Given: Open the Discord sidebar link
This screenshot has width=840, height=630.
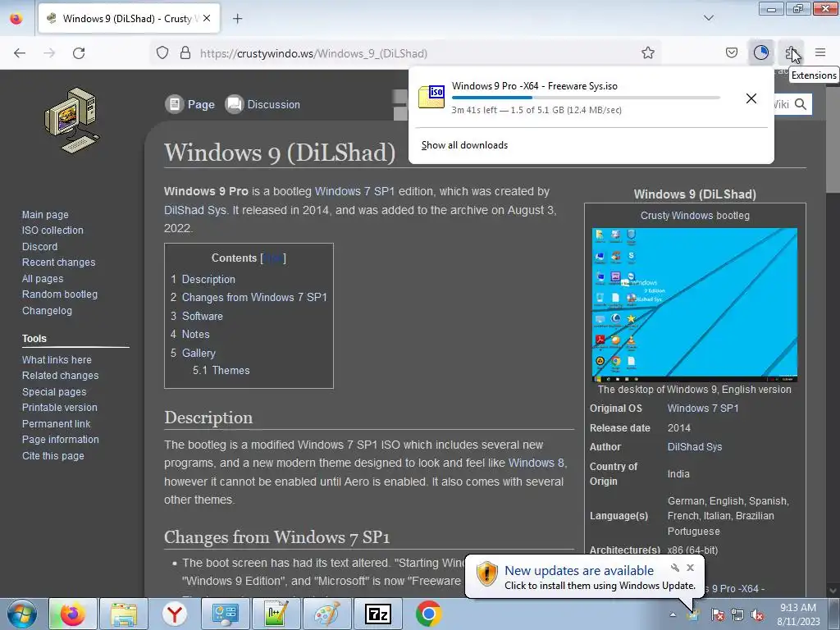Looking at the screenshot, I should point(39,246).
